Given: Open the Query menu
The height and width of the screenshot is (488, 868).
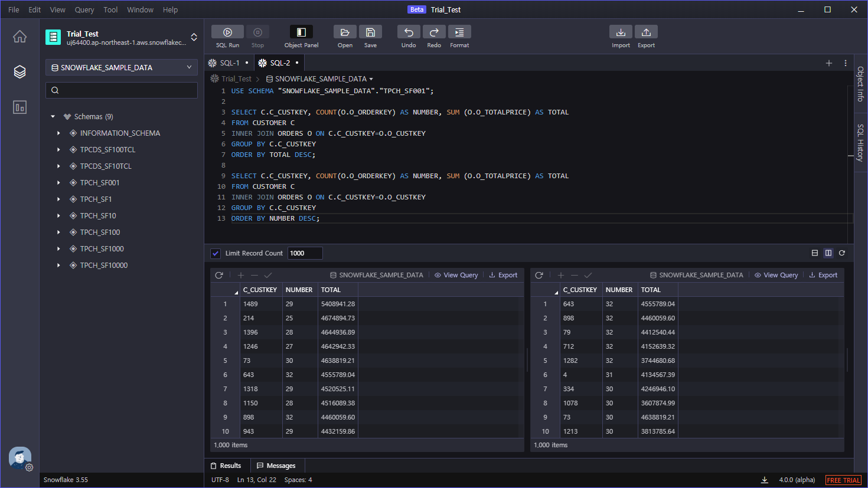Looking at the screenshot, I should 84,9.
